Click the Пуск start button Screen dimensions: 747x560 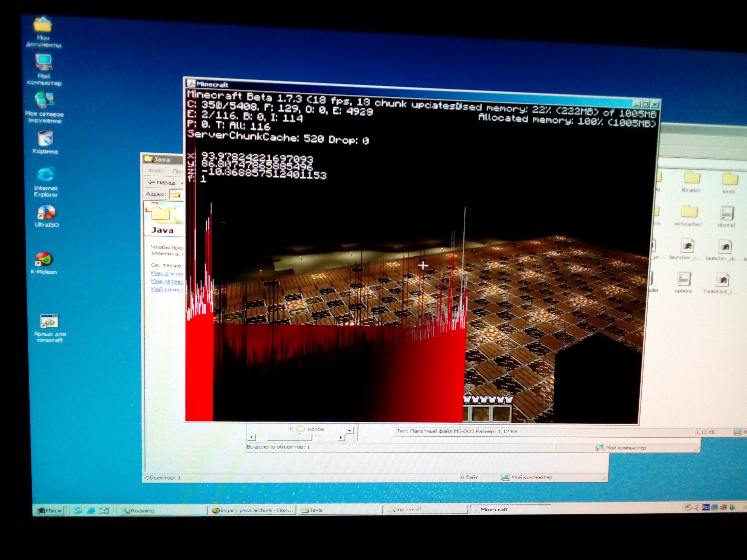(x=50, y=510)
